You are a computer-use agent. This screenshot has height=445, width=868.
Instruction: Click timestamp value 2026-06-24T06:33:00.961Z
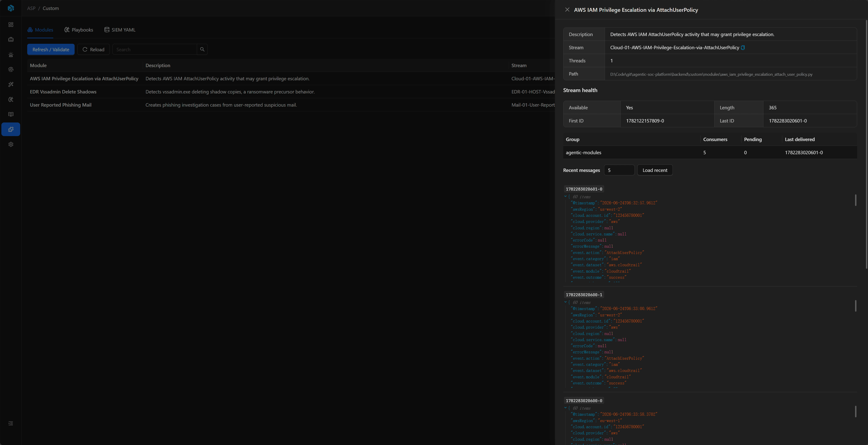point(629,309)
